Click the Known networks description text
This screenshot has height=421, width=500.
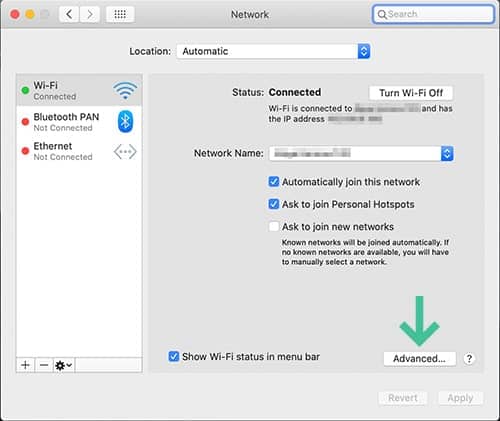pos(365,252)
